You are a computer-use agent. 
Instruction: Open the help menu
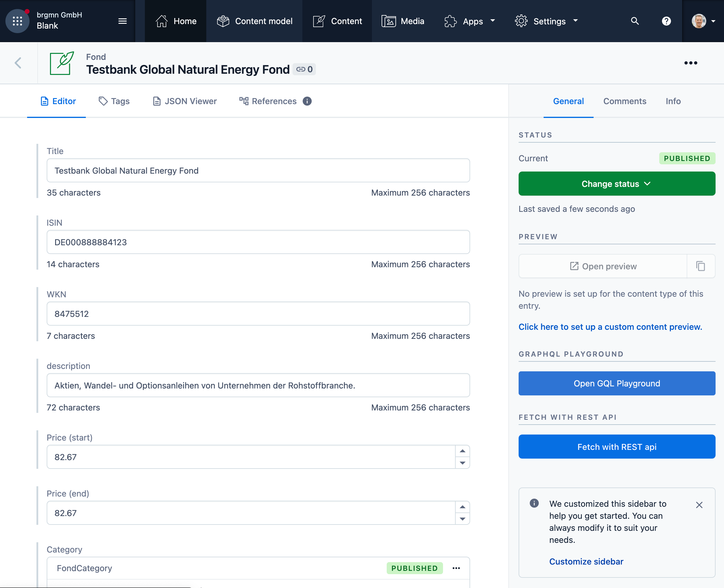pyautogui.click(x=666, y=21)
